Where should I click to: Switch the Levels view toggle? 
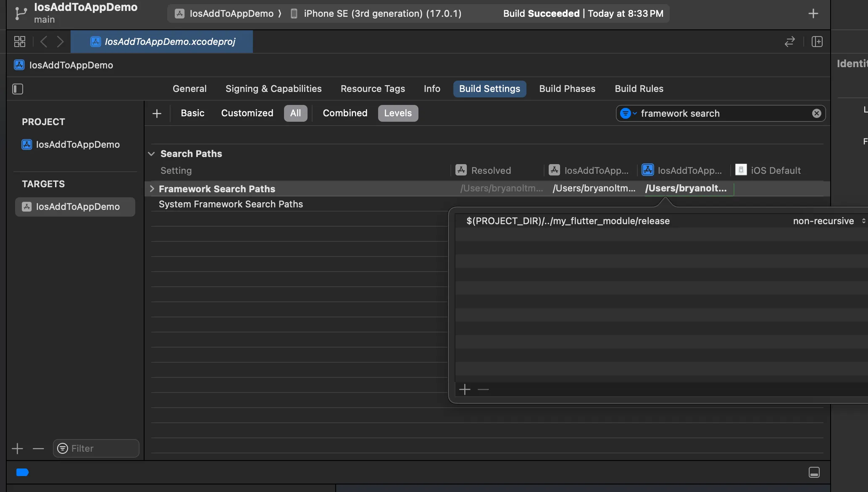point(397,113)
